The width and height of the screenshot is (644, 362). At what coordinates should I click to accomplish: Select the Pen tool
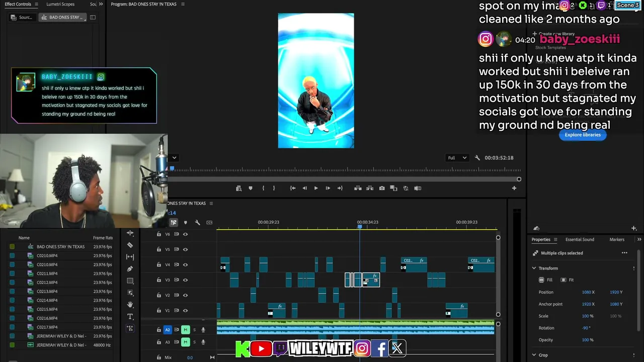(130, 269)
